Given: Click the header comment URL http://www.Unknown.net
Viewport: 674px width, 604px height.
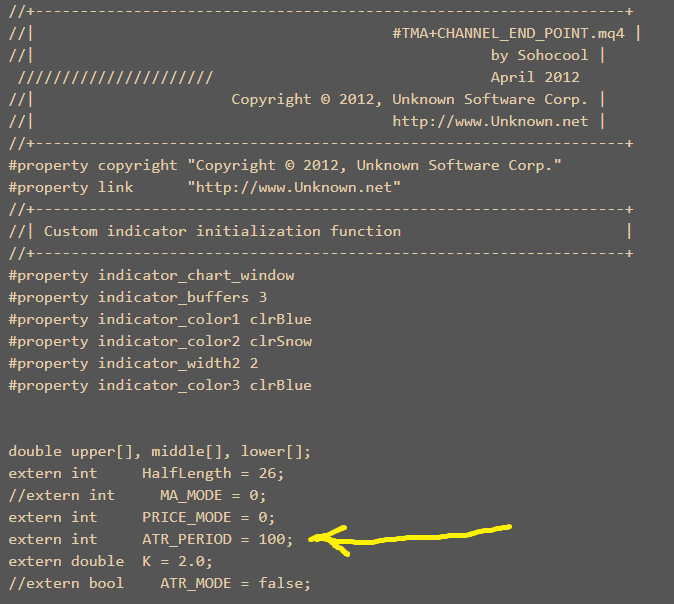Looking at the screenshot, I should (490, 121).
